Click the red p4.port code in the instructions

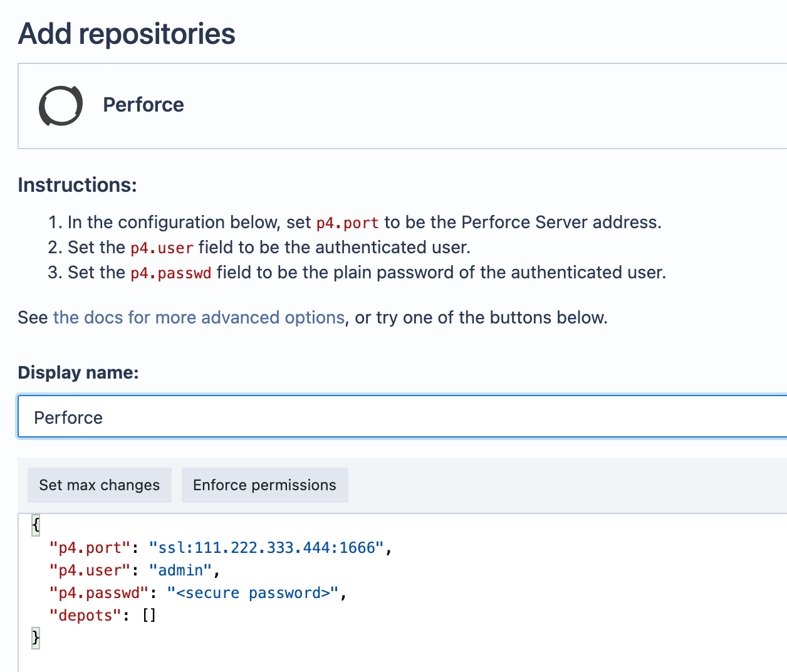click(x=347, y=223)
